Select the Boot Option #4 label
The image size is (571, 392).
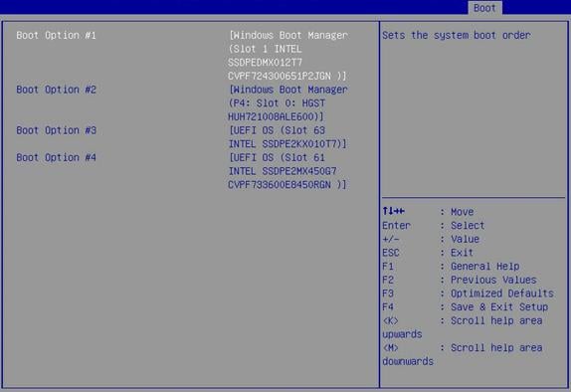pos(56,158)
